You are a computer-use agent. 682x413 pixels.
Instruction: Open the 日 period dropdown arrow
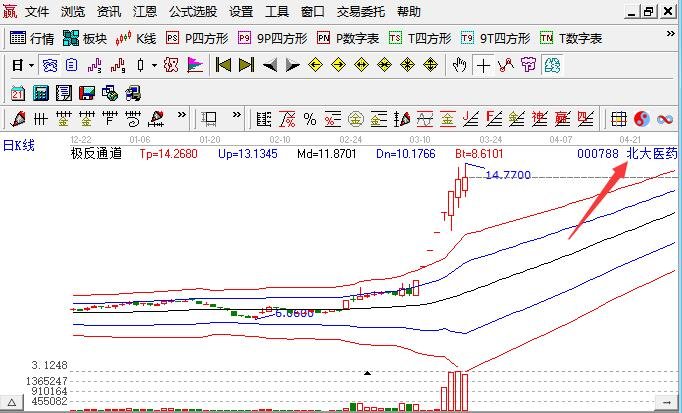tap(31, 66)
